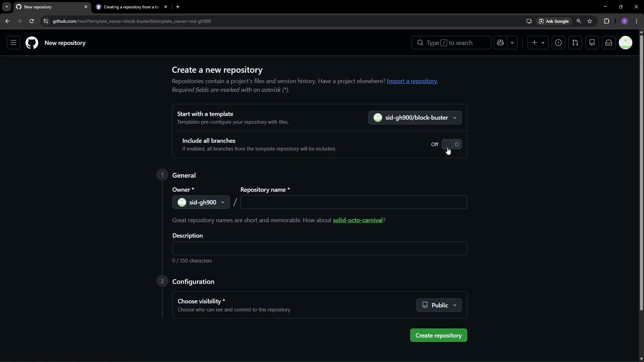Open the Issues icon in header
The image size is (644, 362).
[x=558, y=43]
